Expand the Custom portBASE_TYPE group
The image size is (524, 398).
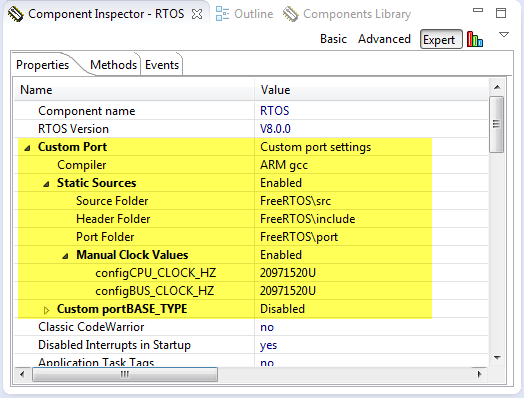[x=47, y=310]
